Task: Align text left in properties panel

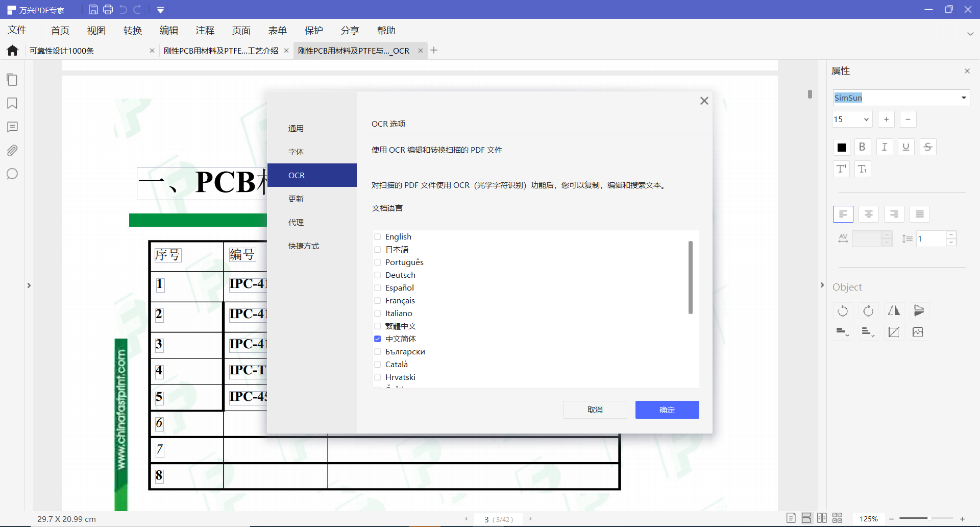Action: [843, 214]
